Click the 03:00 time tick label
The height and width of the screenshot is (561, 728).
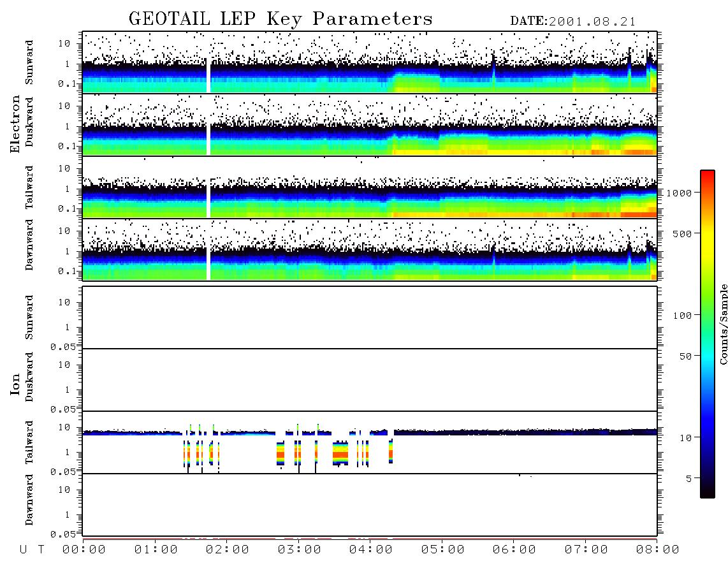pos(299,550)
